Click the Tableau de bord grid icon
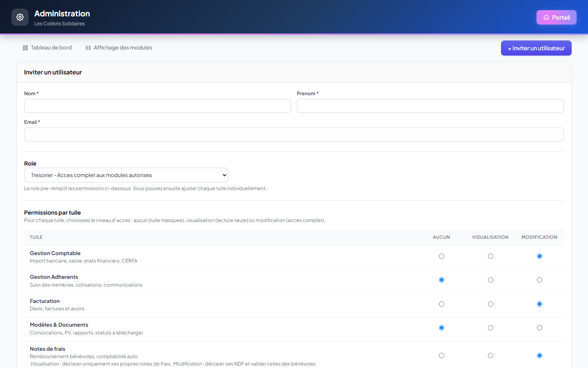588x368 pixels. coord(25,48)
